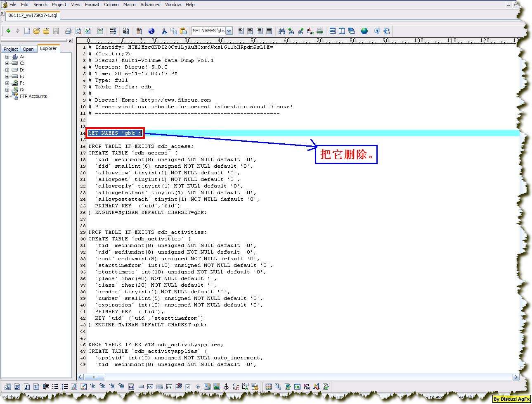Screen dimensions: 532x404
Task: Click Find Previous binoculars with left arrow
Action: coord(291,31)
